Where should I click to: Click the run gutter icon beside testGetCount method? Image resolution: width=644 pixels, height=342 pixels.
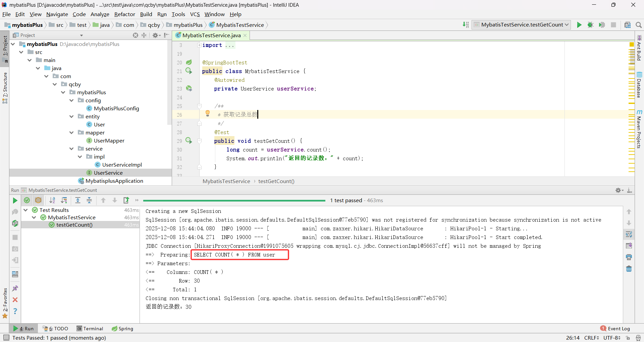coord(189,140)
